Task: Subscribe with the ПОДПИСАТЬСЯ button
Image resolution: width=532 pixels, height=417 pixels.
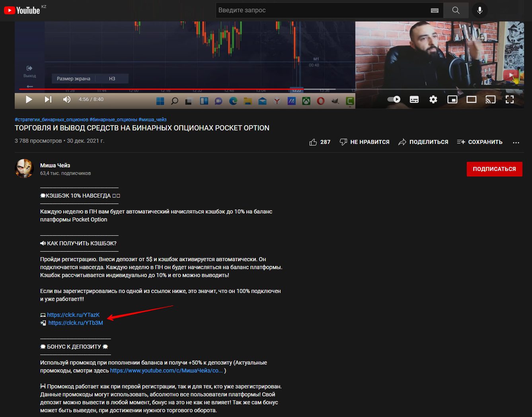Action: pyautogui.click(x=494, y=169)
